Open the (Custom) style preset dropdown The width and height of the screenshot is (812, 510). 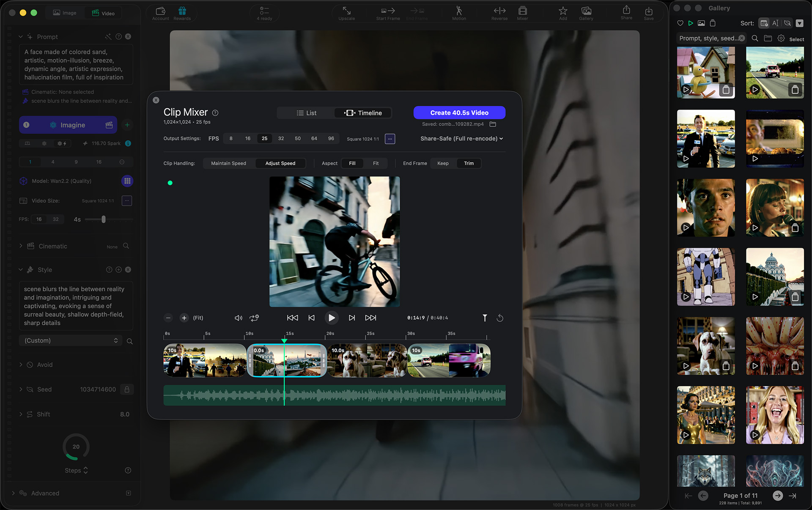click(x=71, y=340)
